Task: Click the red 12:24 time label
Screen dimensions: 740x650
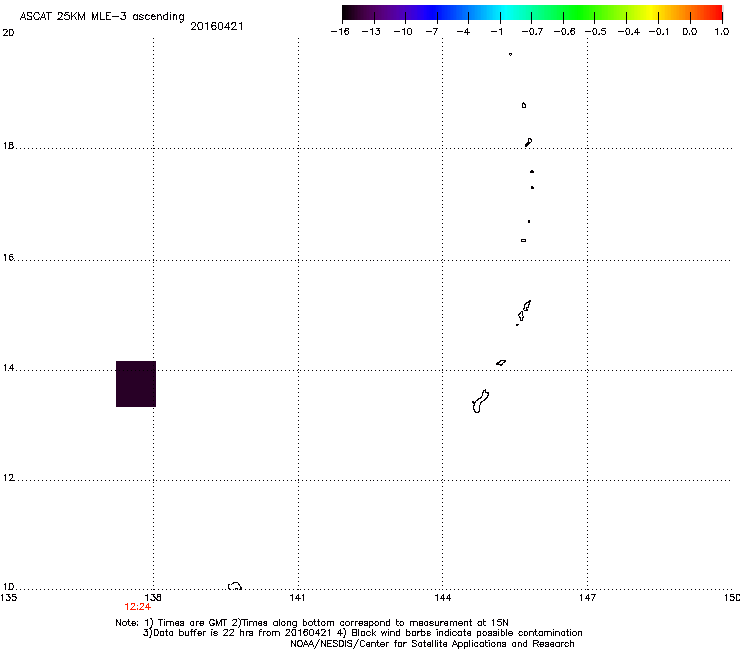Action: tap(137, 607)
